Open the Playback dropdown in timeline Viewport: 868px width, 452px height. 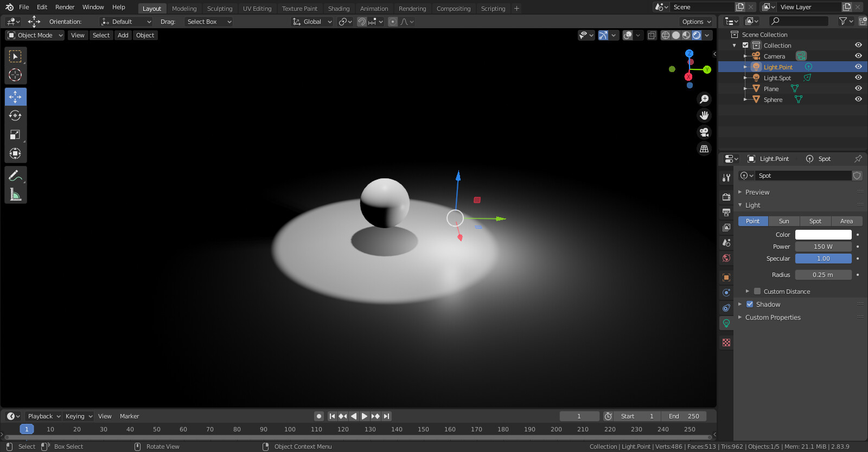(x=43, y=416)
